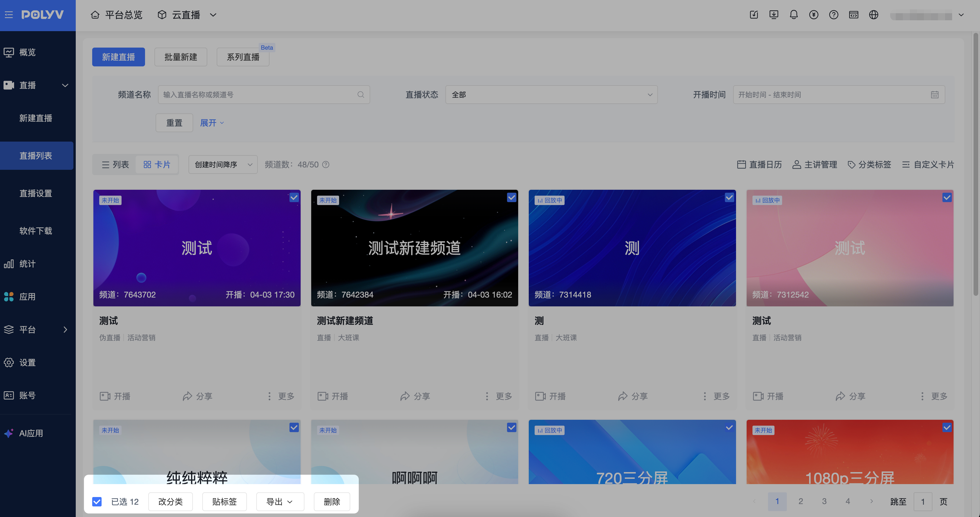Open 直播日历 calendar view
This screenshot has width=980, height=517.
click(759, 164)
